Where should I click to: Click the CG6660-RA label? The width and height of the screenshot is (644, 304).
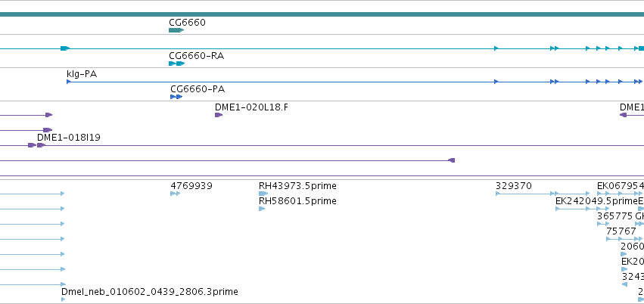pyautogui.click(x=196, y=56)
